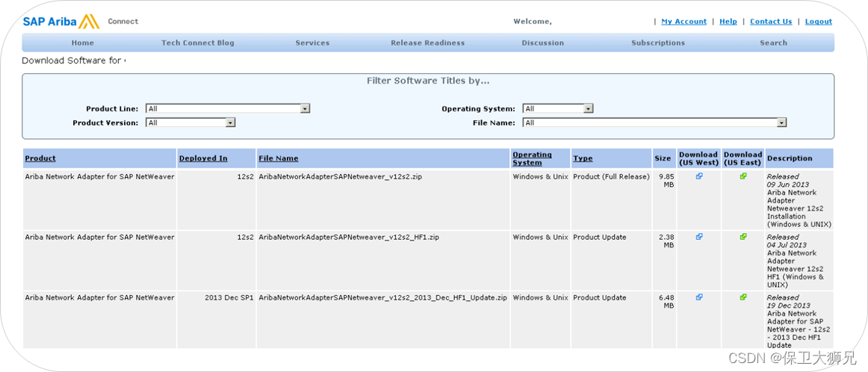Click the Product (Full Release) type cell
868x372 pixels.
611,176
